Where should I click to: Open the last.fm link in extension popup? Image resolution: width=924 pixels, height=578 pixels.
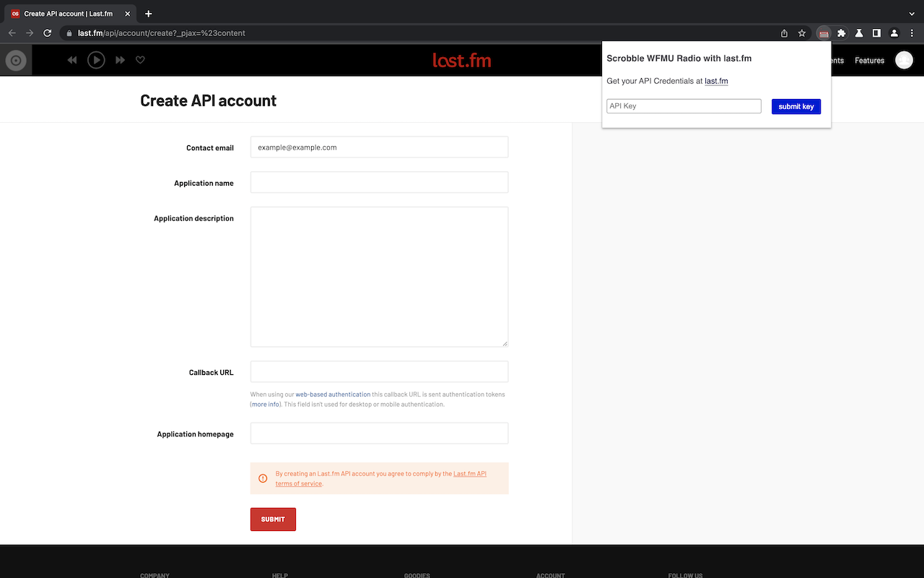[x=716, y=81]
